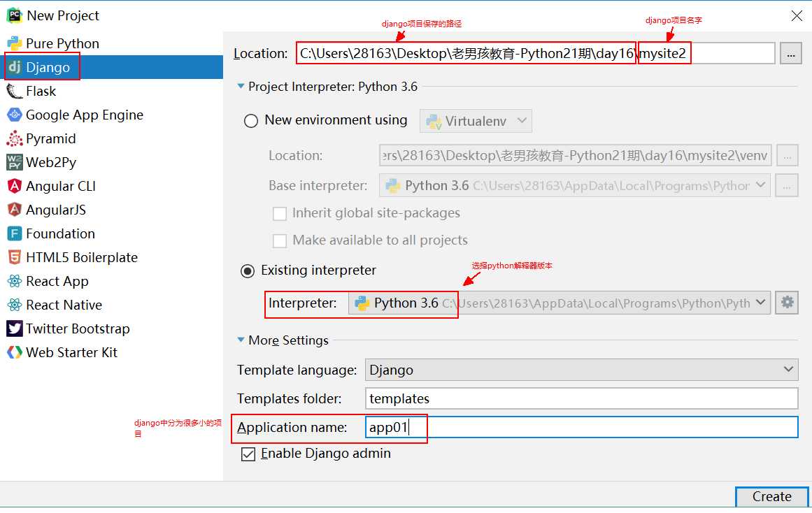Select the Flask icon
The image size is (812, 513).
tap(15, 91)
